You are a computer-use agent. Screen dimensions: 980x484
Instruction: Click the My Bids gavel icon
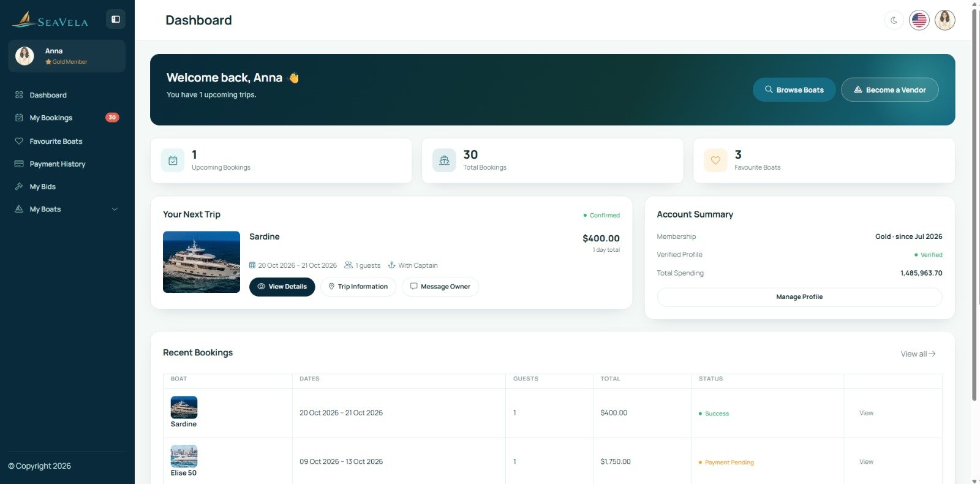click(x=19, y=186)
